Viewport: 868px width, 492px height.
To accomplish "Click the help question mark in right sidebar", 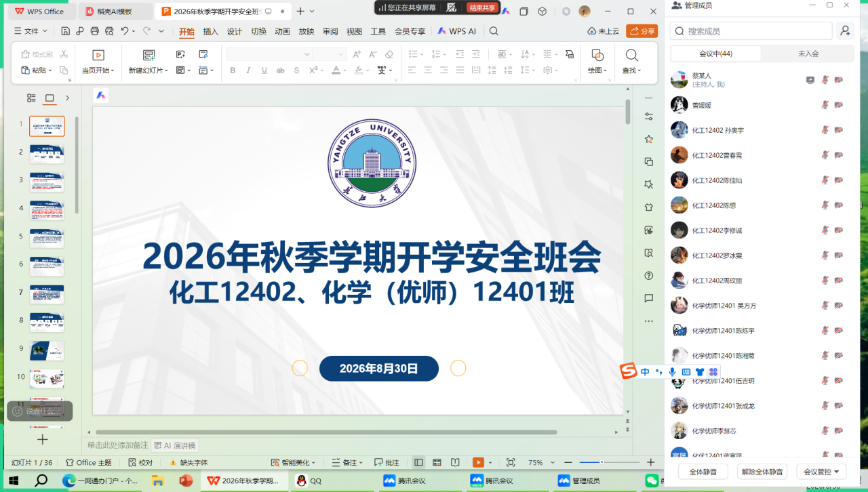I will [x=649, y=276].
